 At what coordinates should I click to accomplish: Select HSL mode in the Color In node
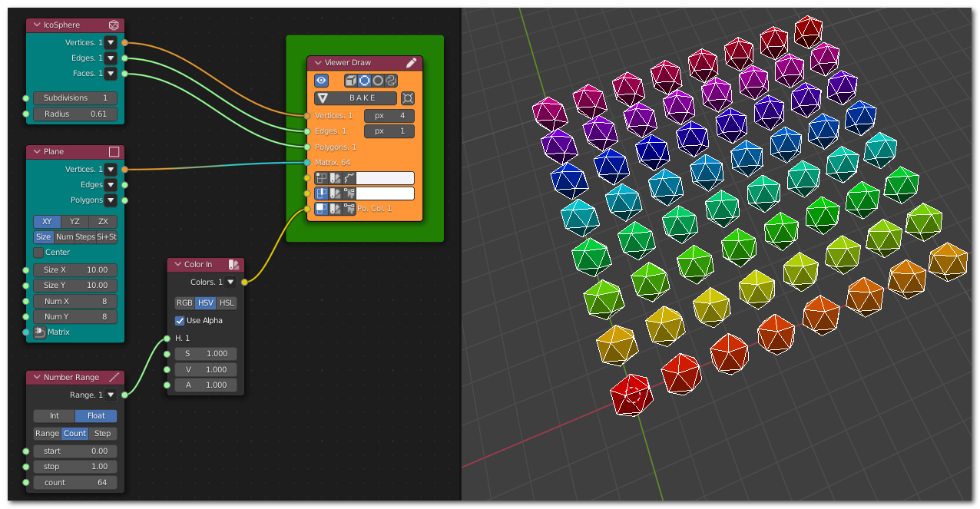[227, 303]
